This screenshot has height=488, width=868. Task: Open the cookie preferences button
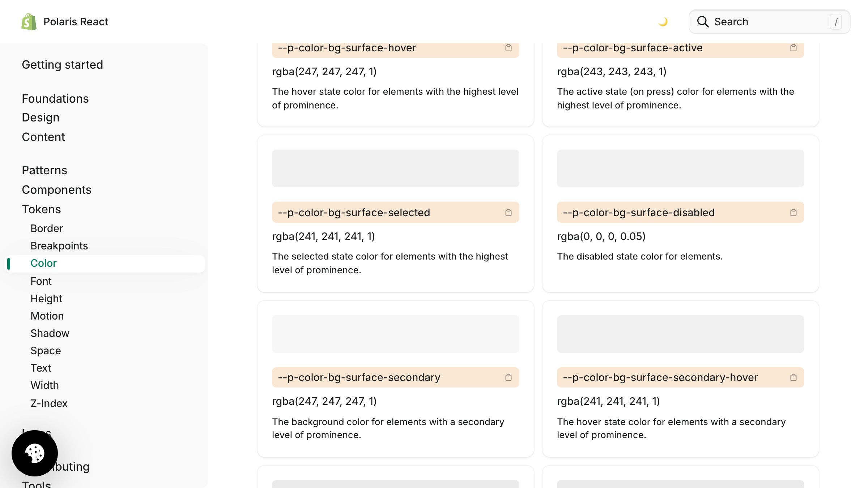[x=35, y=453]
